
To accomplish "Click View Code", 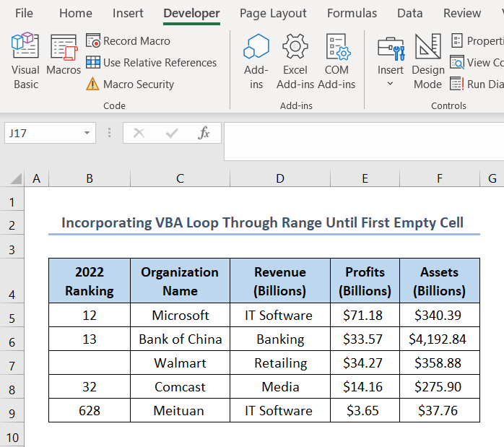I will (x=477, y=63).
